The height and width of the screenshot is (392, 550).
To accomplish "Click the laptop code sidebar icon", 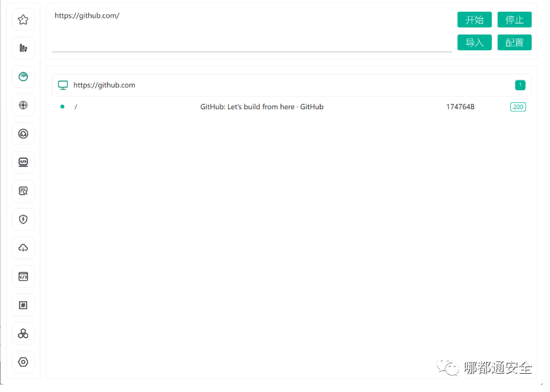I will [23, 162].
